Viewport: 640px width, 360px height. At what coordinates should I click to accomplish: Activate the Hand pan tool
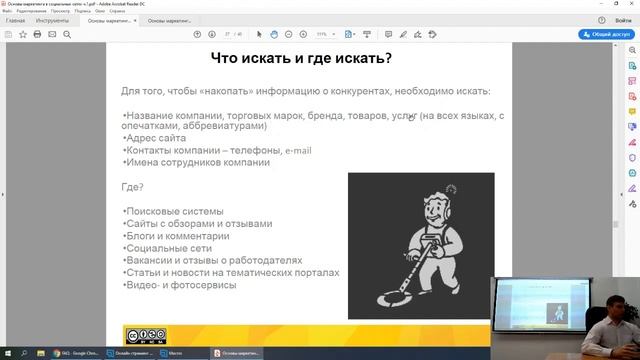point(274,34)
